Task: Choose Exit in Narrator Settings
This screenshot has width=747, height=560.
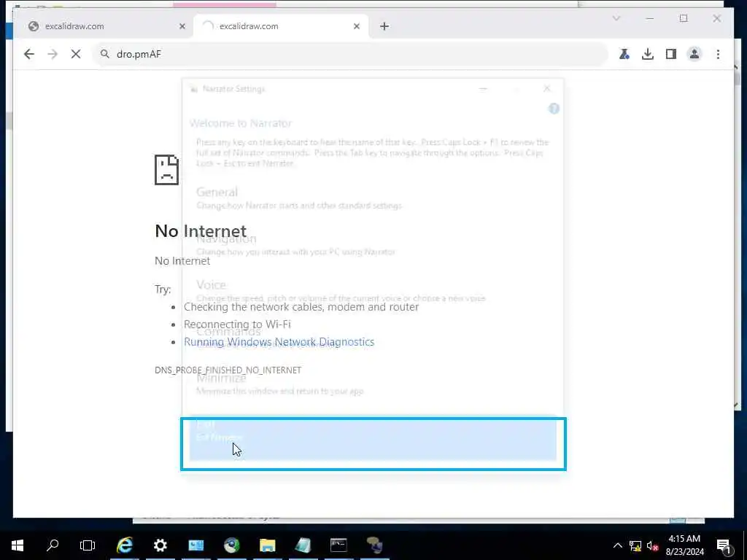Action: click(373, 440)
